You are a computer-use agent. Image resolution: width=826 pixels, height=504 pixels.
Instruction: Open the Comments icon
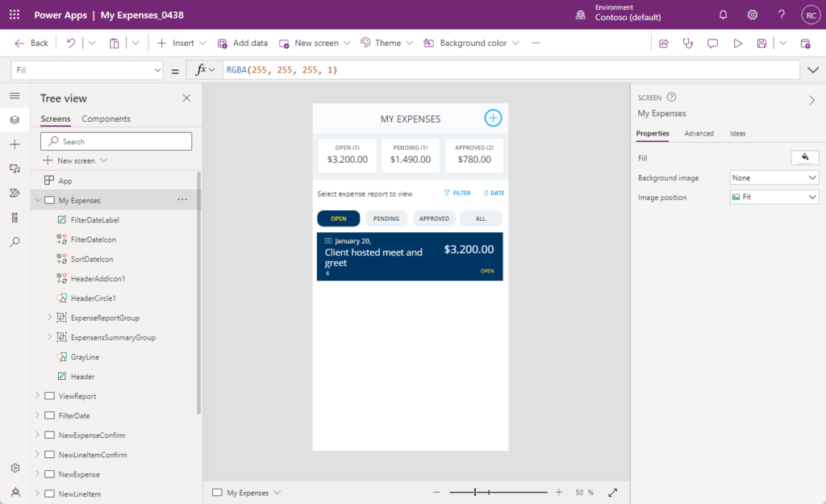pos(713,44)
